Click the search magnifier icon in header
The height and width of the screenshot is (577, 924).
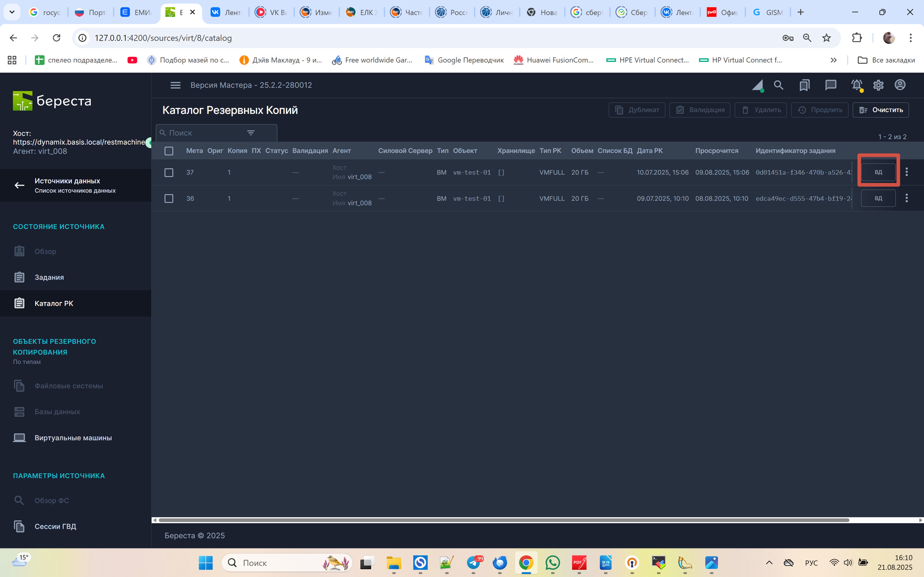click(x=778, y=85)
